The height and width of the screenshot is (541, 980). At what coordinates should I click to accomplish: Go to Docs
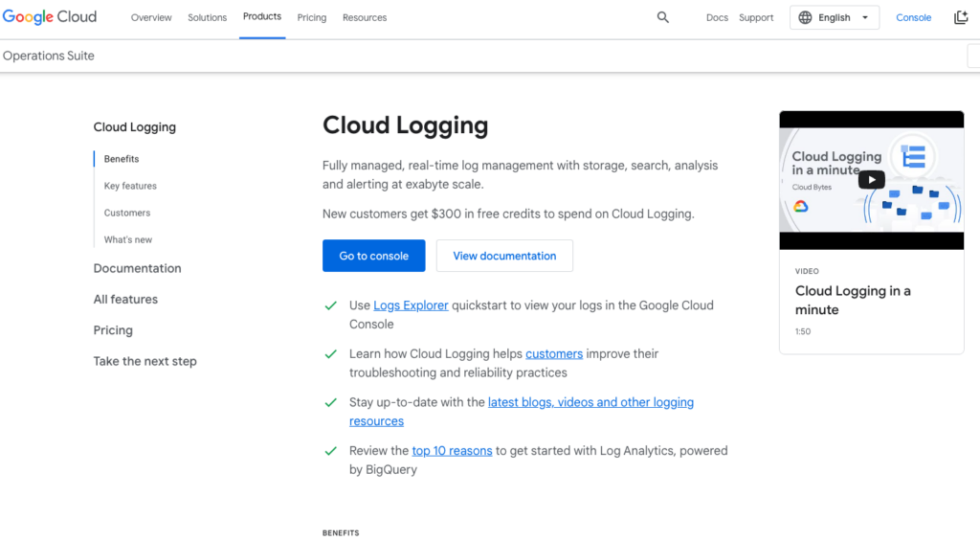click(717, 17)
